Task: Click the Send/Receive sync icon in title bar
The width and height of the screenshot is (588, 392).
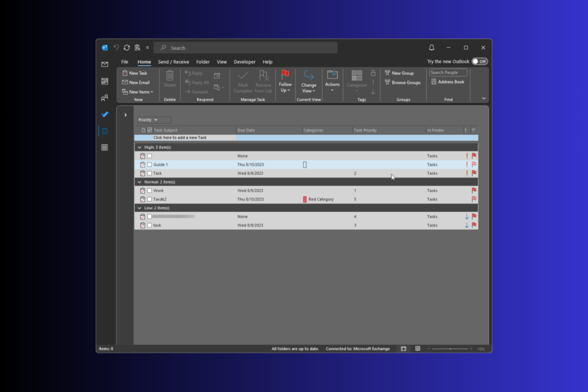Action: click(x=127, y=48)
